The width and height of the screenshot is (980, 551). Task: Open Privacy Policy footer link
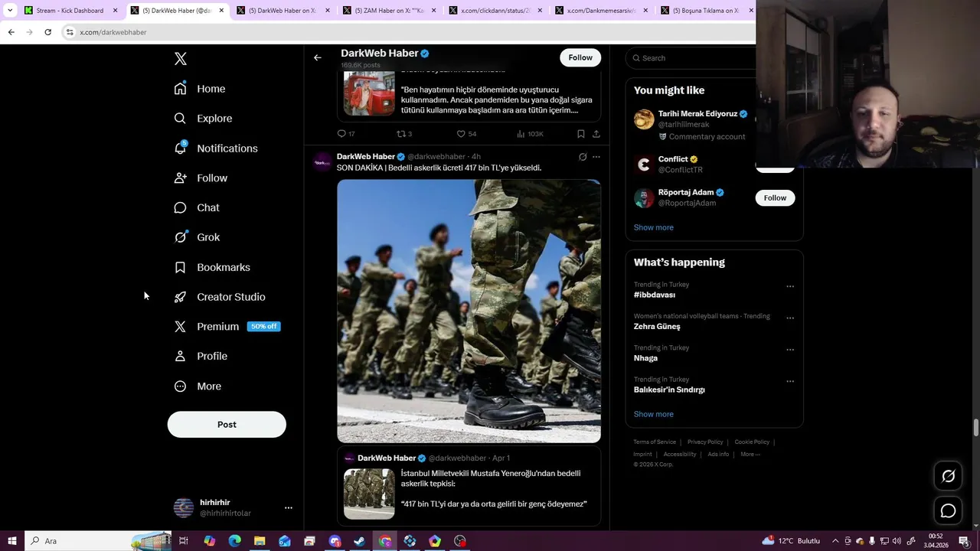point(705,442)
